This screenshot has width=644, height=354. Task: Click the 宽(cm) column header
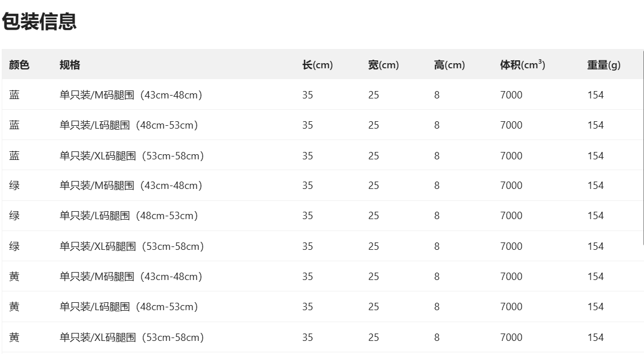coord(383,65)
